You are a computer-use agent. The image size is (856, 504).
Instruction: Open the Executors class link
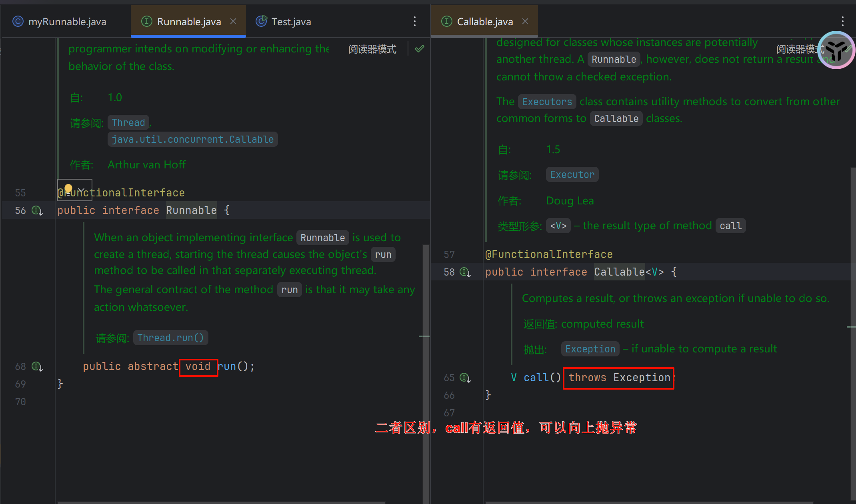547,102
